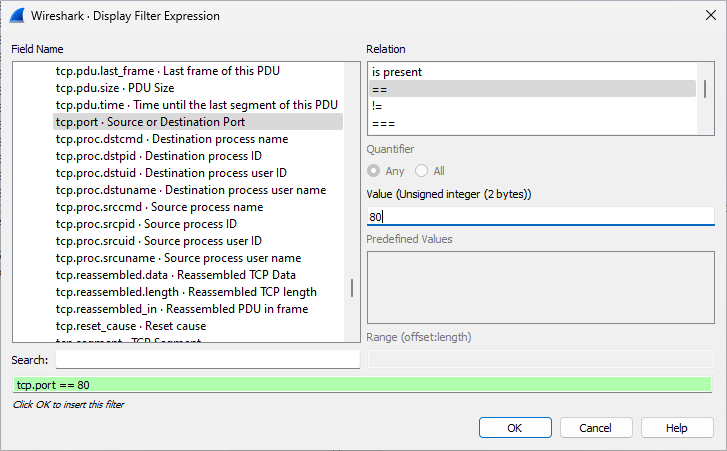
Task: Select tcp.reassembled.data field
Action: (198, 275)
